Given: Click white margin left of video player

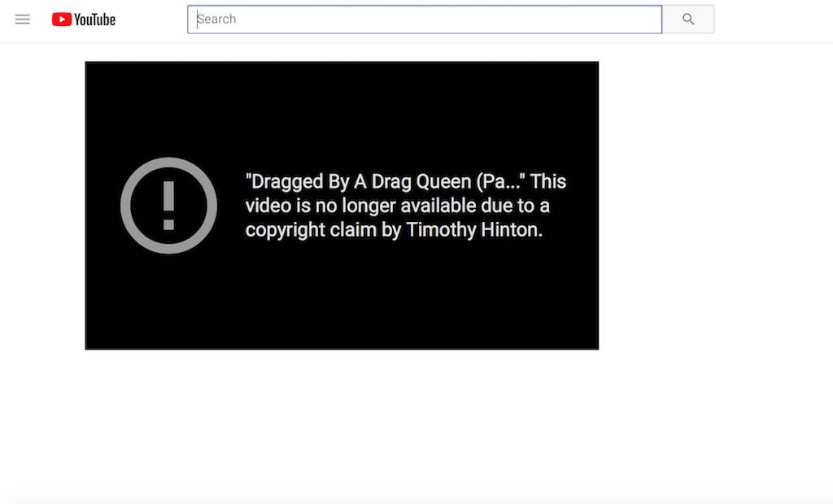Looking at the screenshot, I should click(x=42, y=203).
